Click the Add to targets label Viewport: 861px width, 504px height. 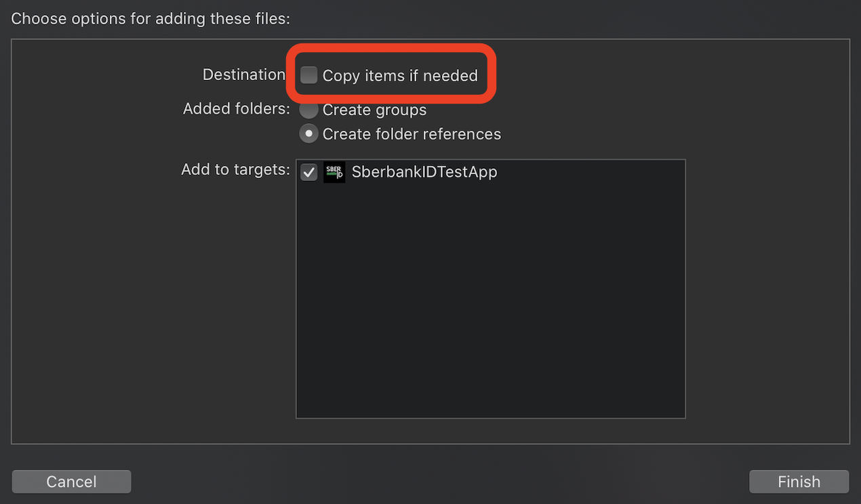236,169
